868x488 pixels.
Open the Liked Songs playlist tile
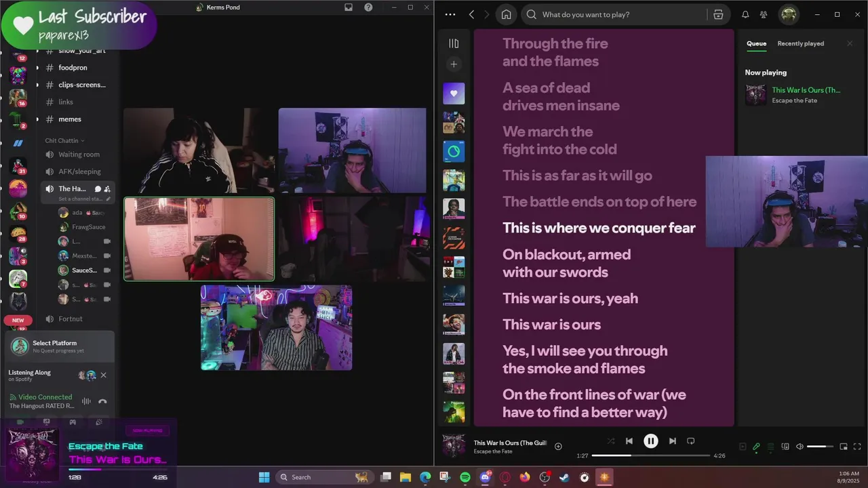click(x=454, y=94)
